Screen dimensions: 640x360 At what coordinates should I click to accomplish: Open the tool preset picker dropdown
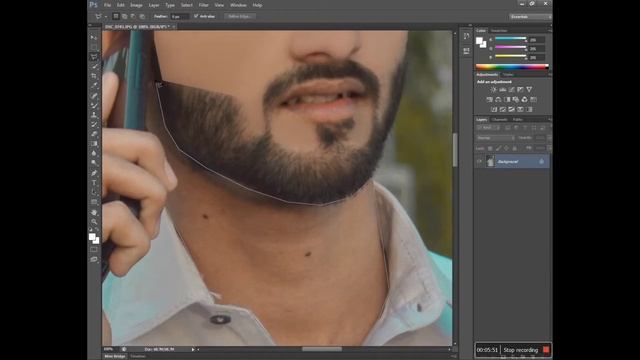tap(106, 17)
